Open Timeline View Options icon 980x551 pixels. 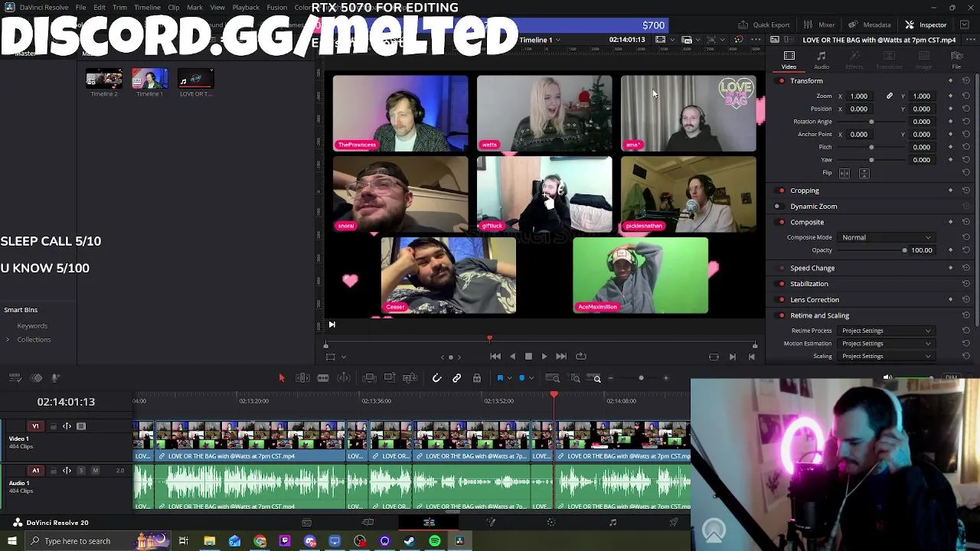click(15, 378)
